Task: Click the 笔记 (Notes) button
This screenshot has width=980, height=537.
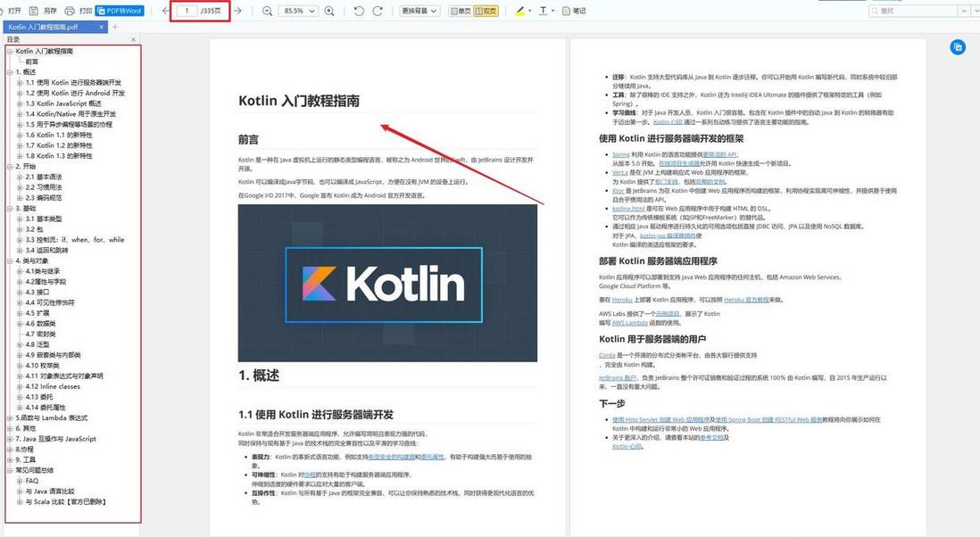Action: coord(574,11)
